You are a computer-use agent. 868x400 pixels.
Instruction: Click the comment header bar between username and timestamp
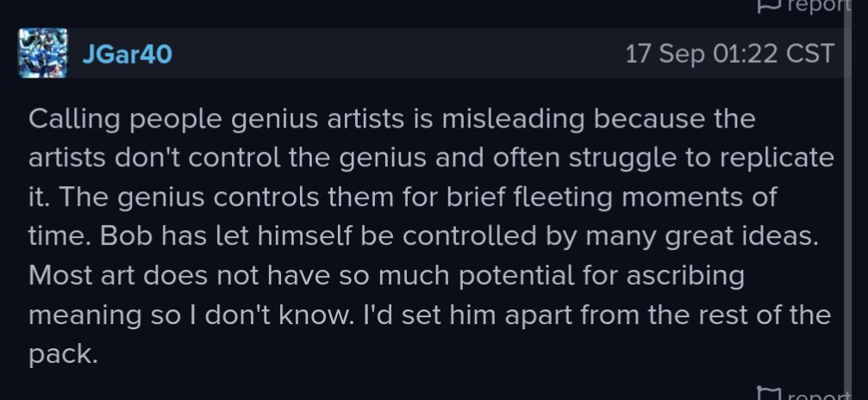(398, 53)
